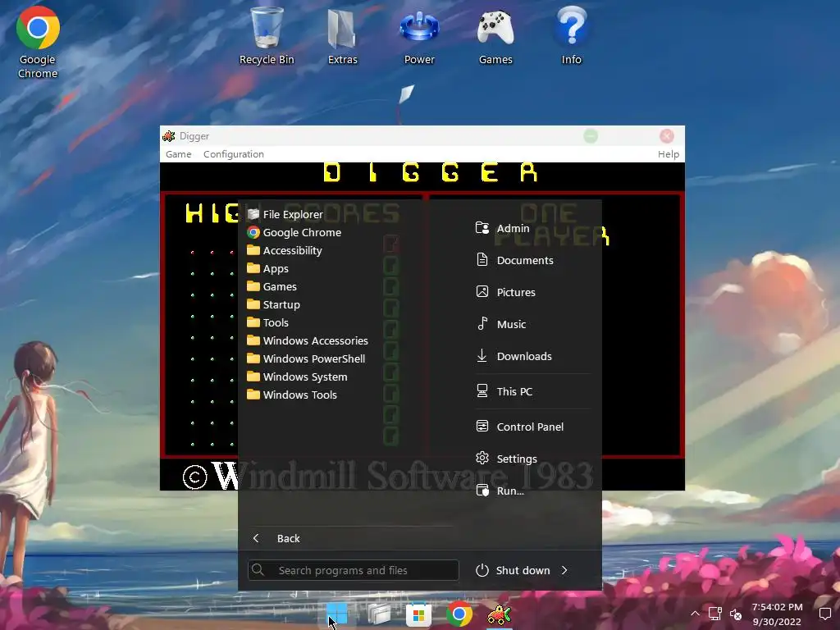840x630 pixels.
Task: Expand the Windows System folder
Action: [x=297, y=377]
